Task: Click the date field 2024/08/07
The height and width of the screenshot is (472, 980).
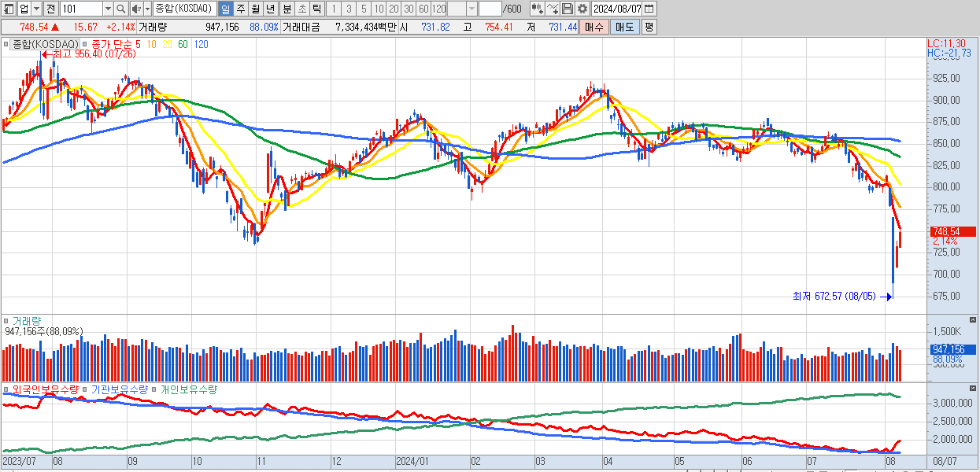Action: pos(616,9)
